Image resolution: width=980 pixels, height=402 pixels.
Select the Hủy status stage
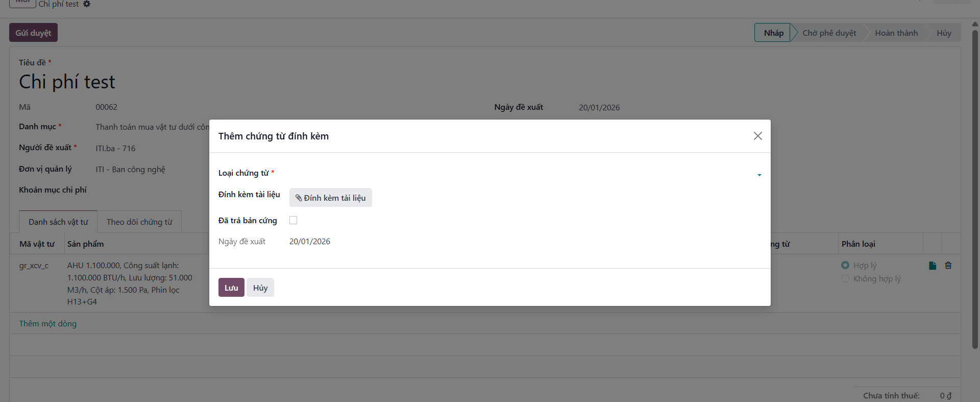click(944, 33)
